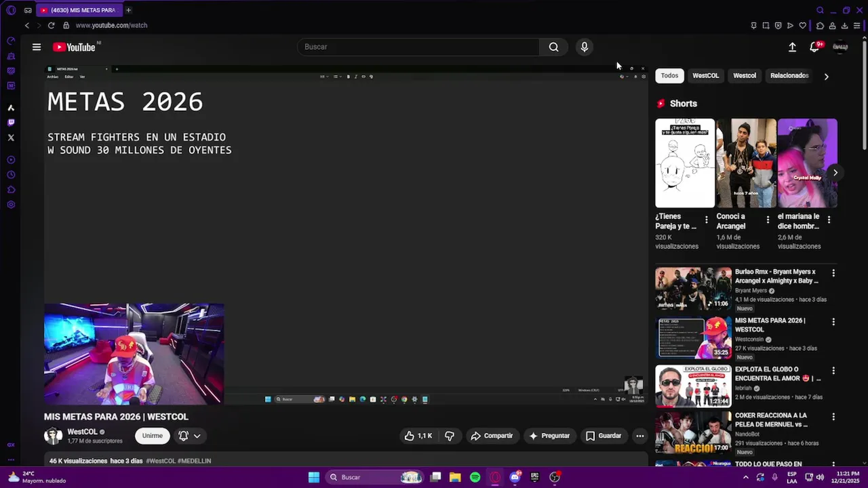The image size is (868, 488).
Task: Click the snapshot icon in address bar
Action: point(766,26)
